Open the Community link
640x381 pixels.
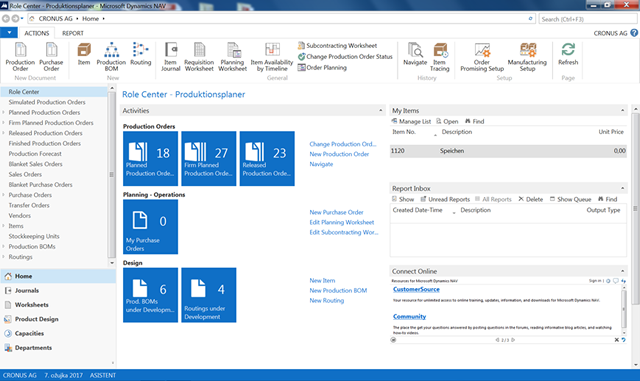click(x=409, y=316)
